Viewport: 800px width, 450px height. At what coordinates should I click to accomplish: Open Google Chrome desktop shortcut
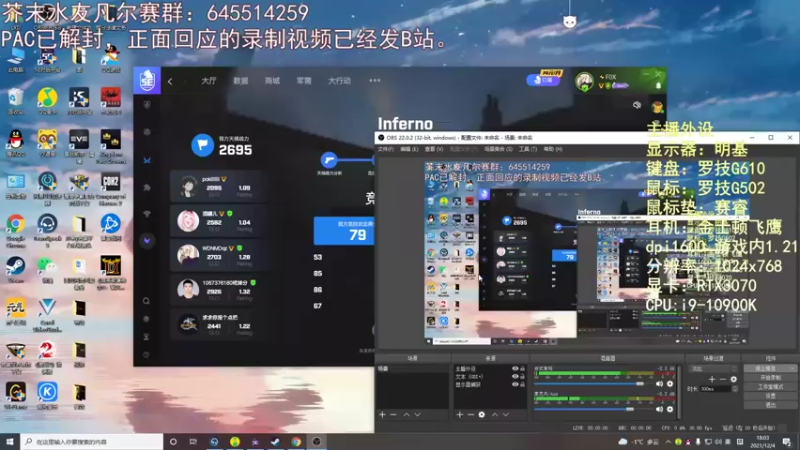tap(15, 229)
